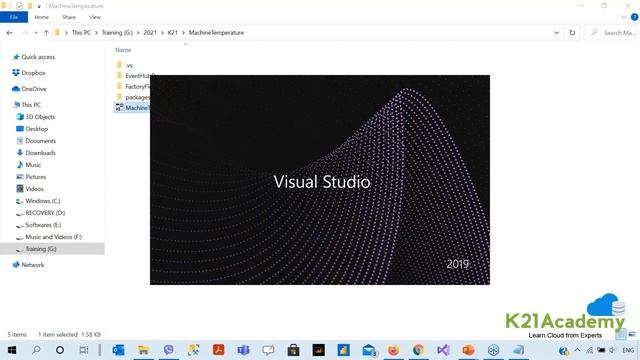This screenshot has height=360, width=640.
Task: Launch Cortana circle on taskbar
Action: point(60,350)
